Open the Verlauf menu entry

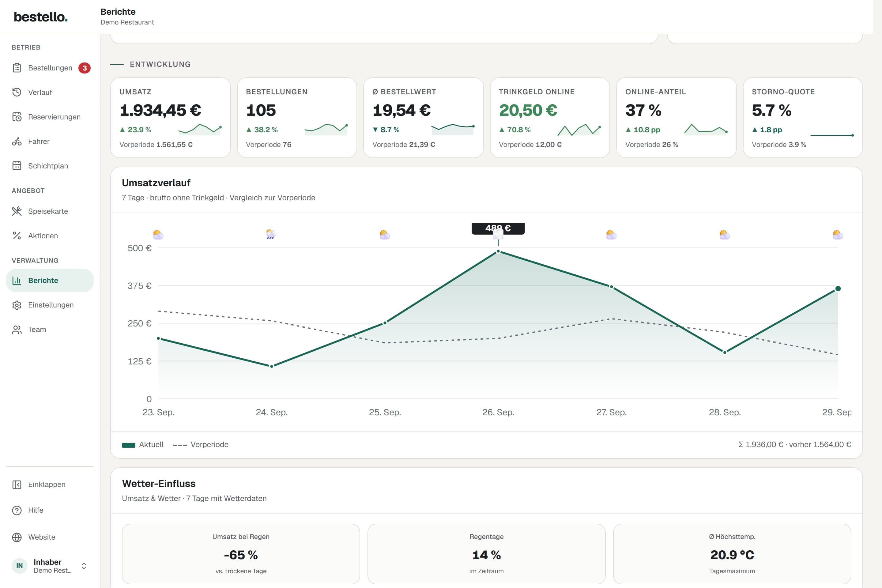pos(50,92)
